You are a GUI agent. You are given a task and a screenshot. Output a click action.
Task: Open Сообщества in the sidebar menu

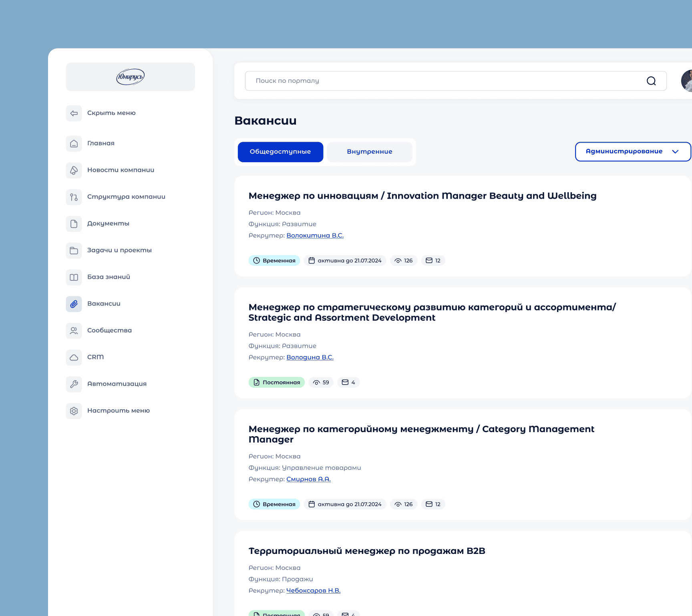pos(109,330)
